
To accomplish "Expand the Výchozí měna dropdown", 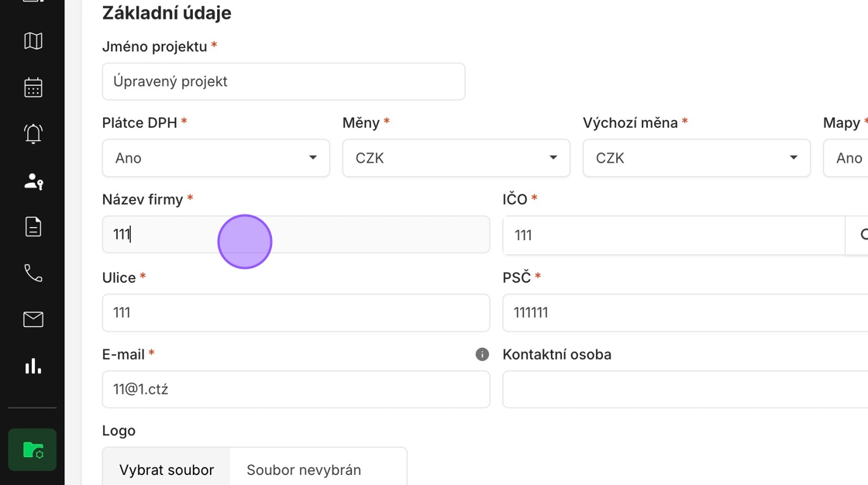I will click(697, 158).
